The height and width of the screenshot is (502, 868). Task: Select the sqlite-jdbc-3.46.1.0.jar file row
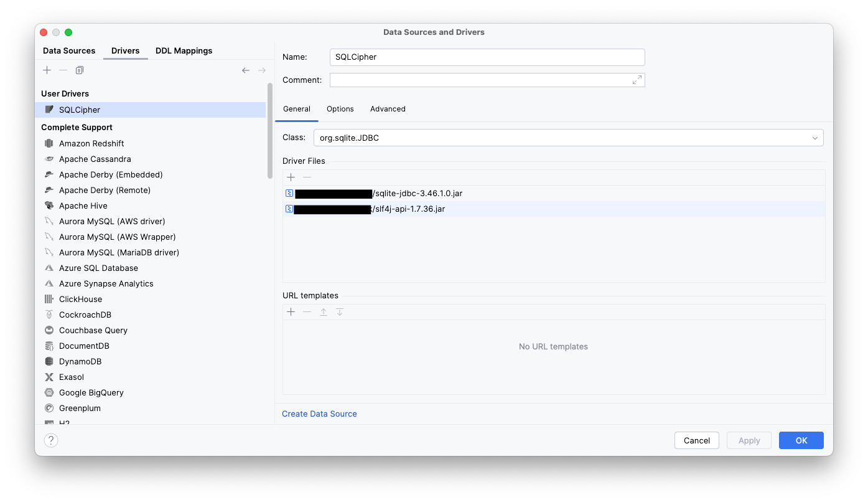click(x=554, y=193)
